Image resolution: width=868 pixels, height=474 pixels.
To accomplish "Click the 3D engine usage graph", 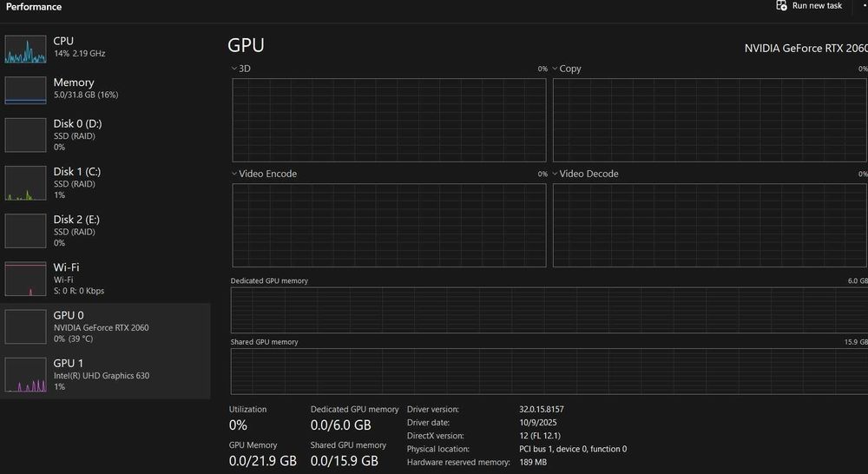I will click(x=389, y=120).
